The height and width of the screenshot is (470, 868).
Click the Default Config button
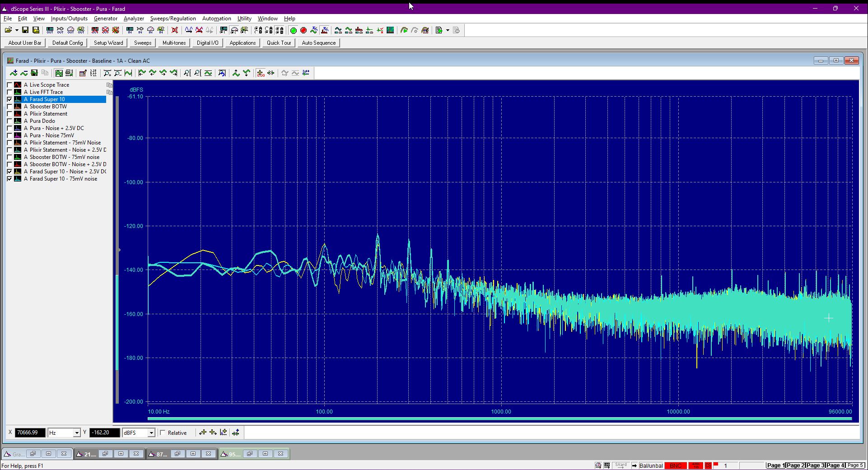click(x=68, y=43)
